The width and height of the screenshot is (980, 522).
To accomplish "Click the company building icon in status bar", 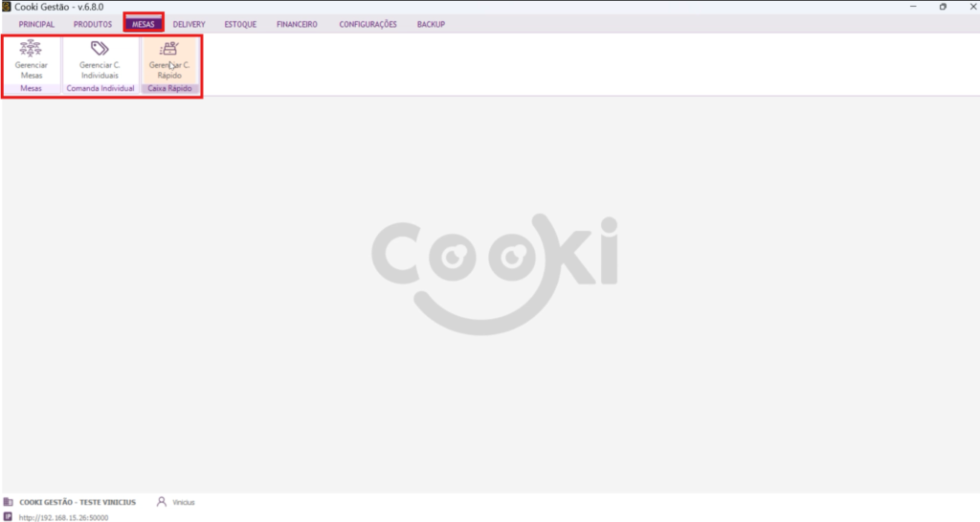I will click(9, 502).
